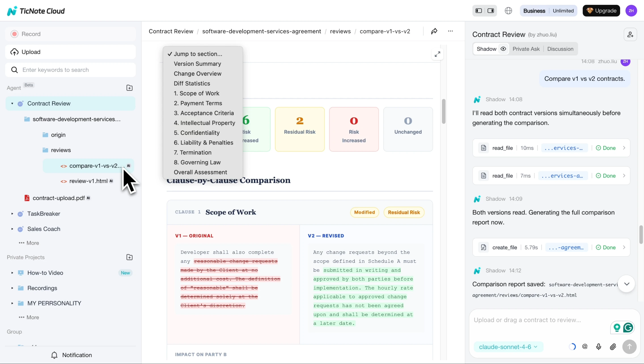The width and height of the screenshot is (644, 364).
Task: Expand create_file result chevron
Action: point(624,247)
